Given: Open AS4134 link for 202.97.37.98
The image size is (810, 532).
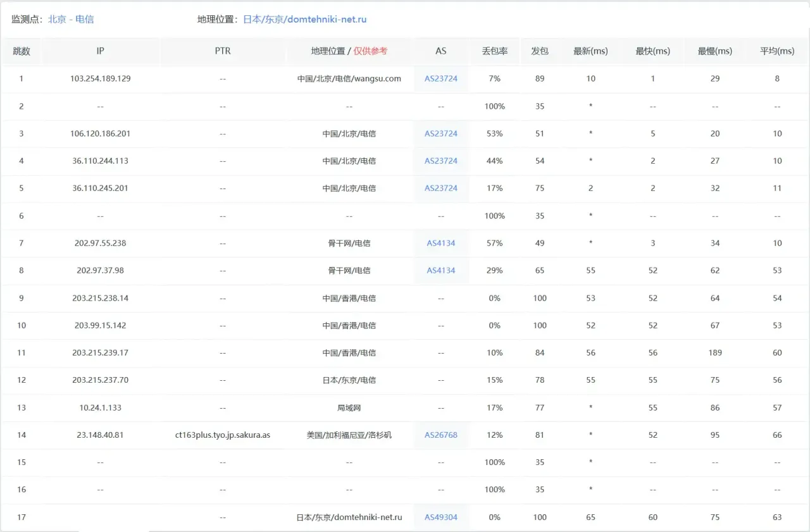Looking at the screenshot, I should pos(441,270).
